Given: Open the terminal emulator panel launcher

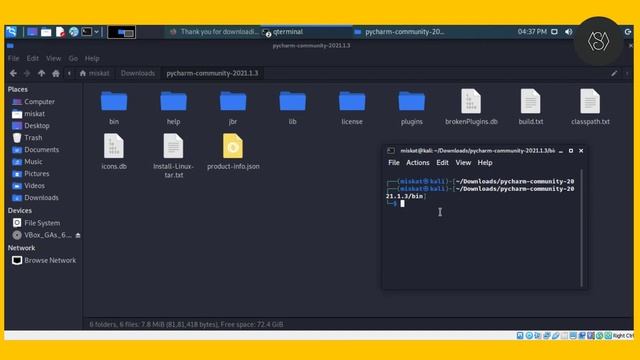Looking at the screenshot, I should pos(87,32).
